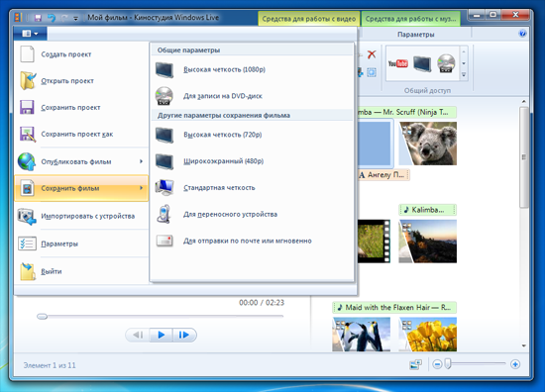
Task: Click standard definition computer icon
Action: (164, 188)
